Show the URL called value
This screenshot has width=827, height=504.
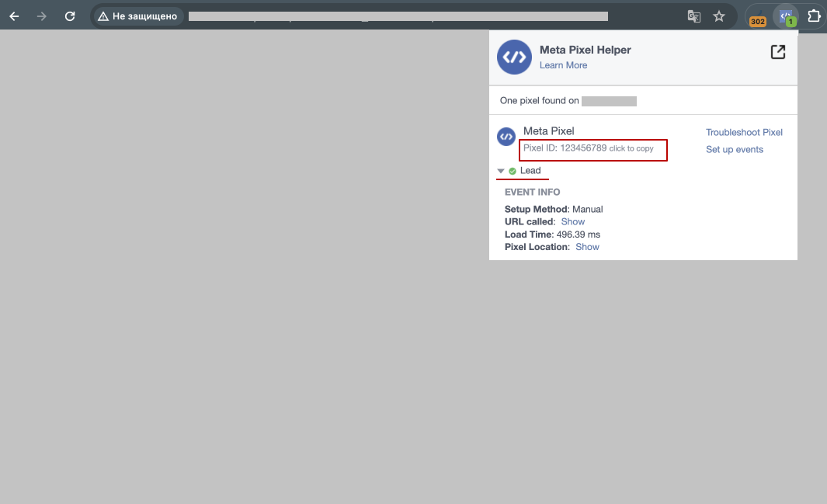[x=573, y=222]
